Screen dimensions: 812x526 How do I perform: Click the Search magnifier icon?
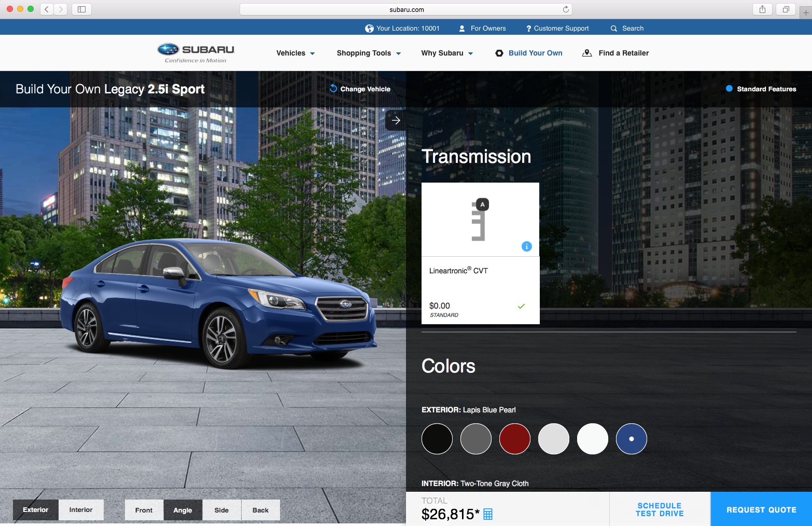point(614,29)
